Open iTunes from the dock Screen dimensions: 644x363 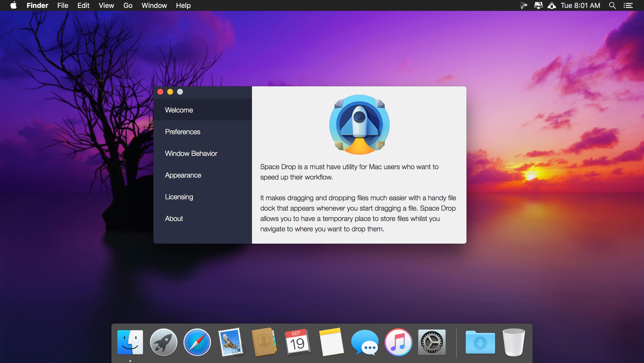tap(398, 342)
